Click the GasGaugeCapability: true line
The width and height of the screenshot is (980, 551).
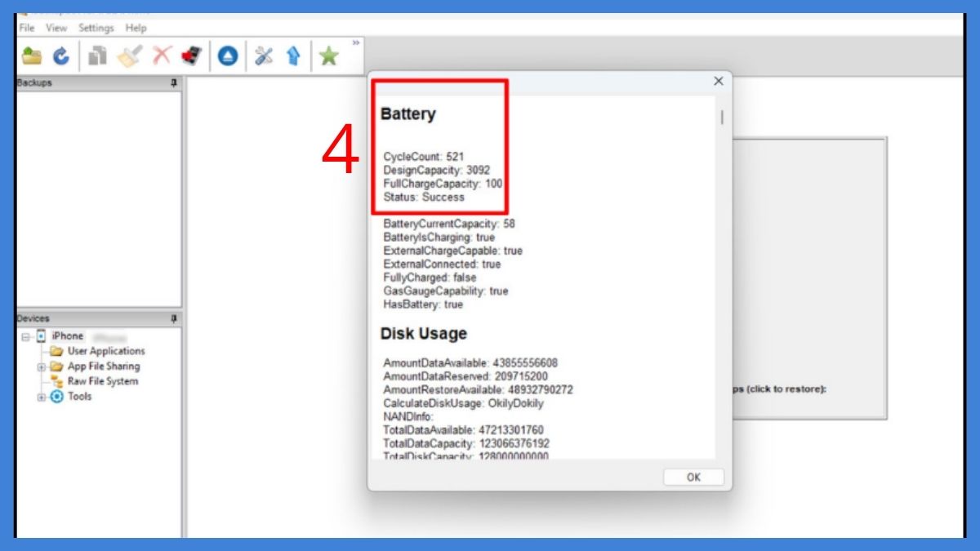pos(446,291)
